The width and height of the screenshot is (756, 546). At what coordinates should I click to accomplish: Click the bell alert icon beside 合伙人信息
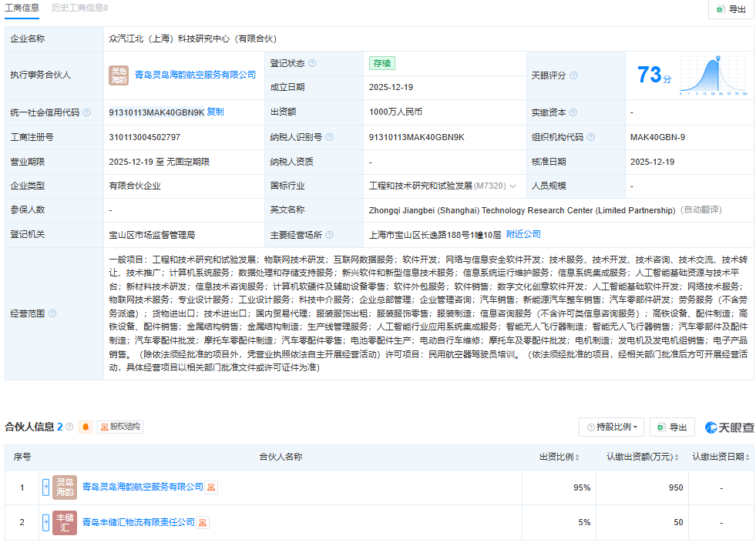click(x=86, y=427)
